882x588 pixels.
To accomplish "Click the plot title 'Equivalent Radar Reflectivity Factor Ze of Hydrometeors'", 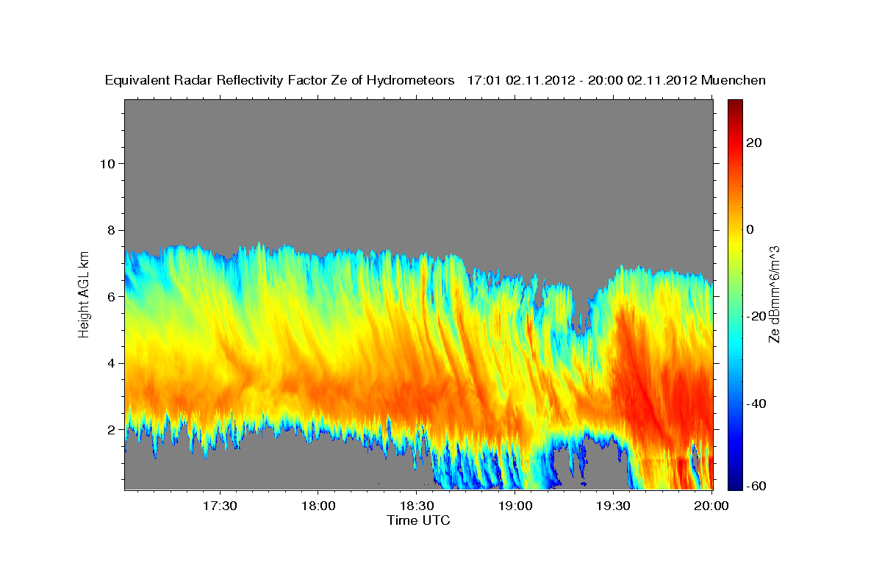I will click(280, 81).
